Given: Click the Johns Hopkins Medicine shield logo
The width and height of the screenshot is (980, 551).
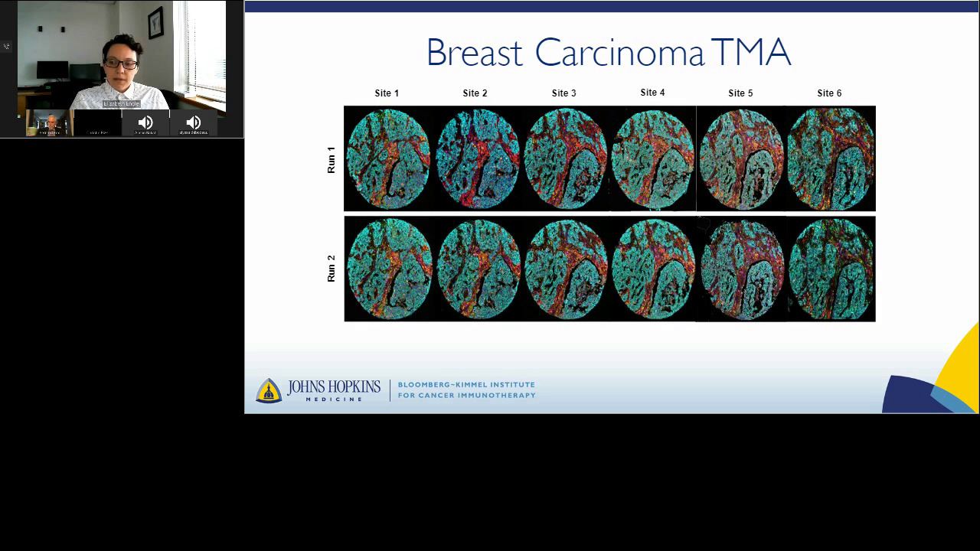Looking at the screenshot, I should tap(268, 390).
